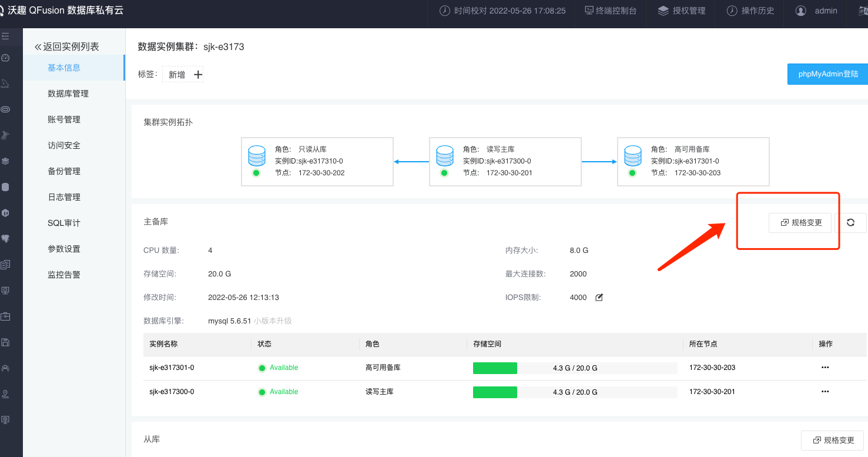Click the 存储空间 column header
This screenshot has width=868, height=457.
pos(487,344)
